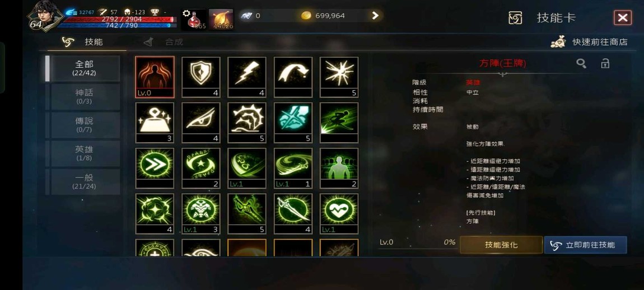Click 立即前往技能 button
The height and width of the screenshot is (290, 644).
585,245
